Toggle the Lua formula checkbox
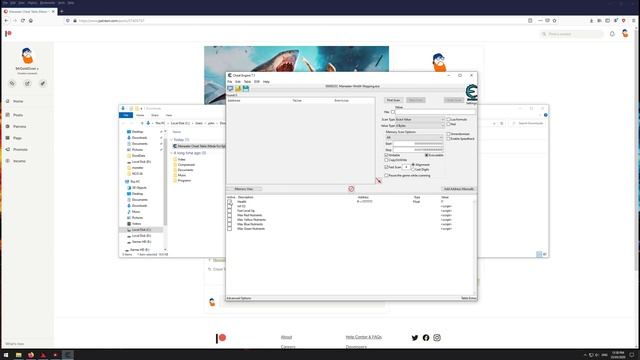Viewport: 640px width, 360px height. coord(448,120)
